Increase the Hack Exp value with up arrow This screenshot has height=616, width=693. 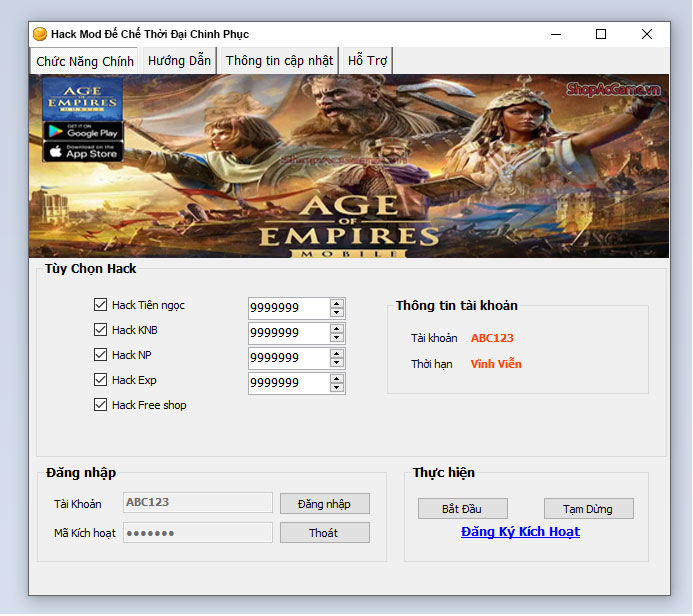coord(337,379)
